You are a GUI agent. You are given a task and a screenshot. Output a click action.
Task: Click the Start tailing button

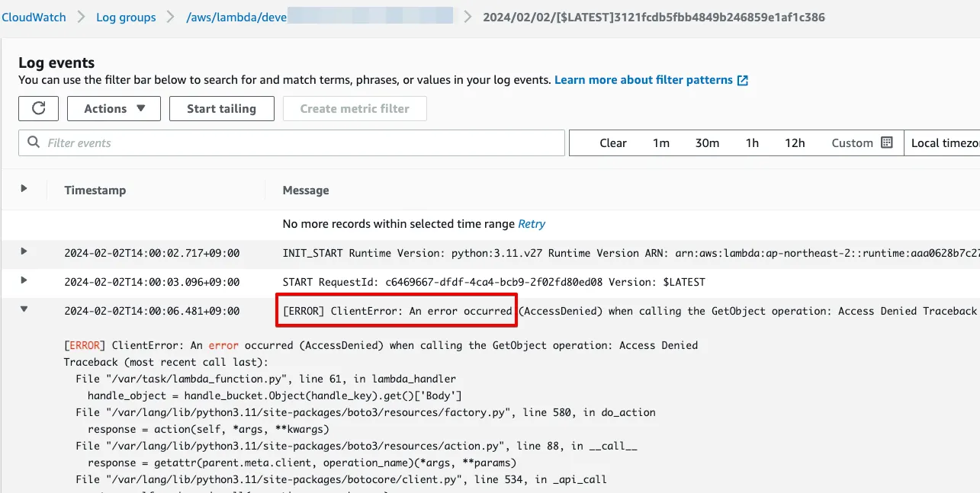coord(221,108)
